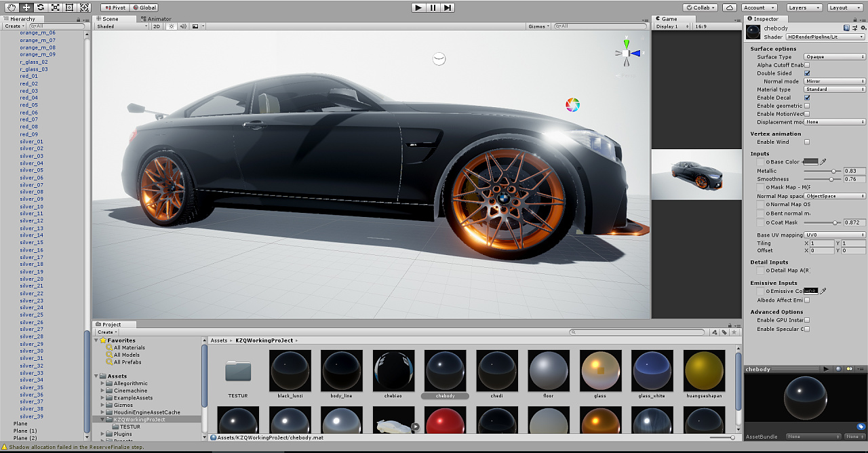Toggle scene lighting sun icon
This screenshot has width=868, height=453.
pos(172,26)
